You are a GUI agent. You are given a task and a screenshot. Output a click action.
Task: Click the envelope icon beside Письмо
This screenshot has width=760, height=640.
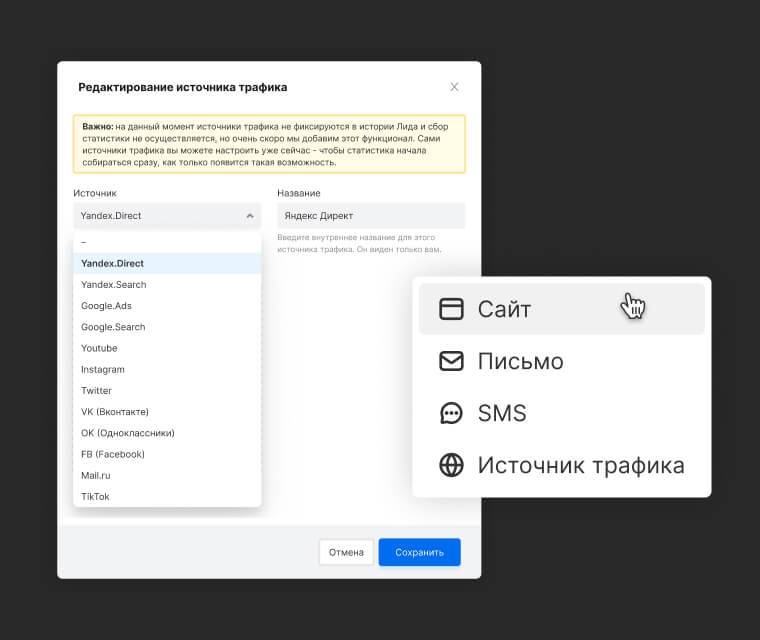click(x=451, y=361)
